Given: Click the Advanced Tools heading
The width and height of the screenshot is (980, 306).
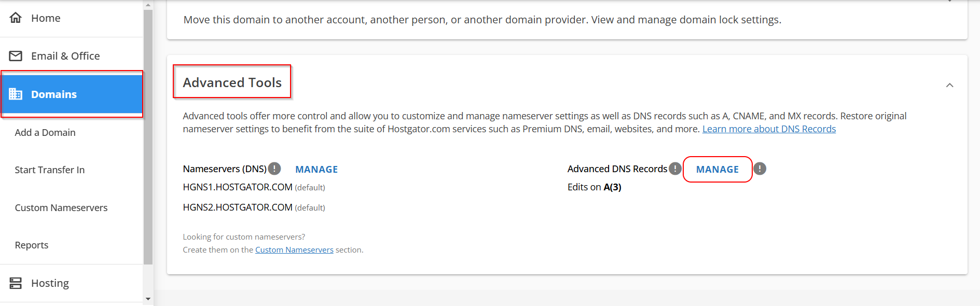Looking at the screenshot, I should (x=232, y=82).
